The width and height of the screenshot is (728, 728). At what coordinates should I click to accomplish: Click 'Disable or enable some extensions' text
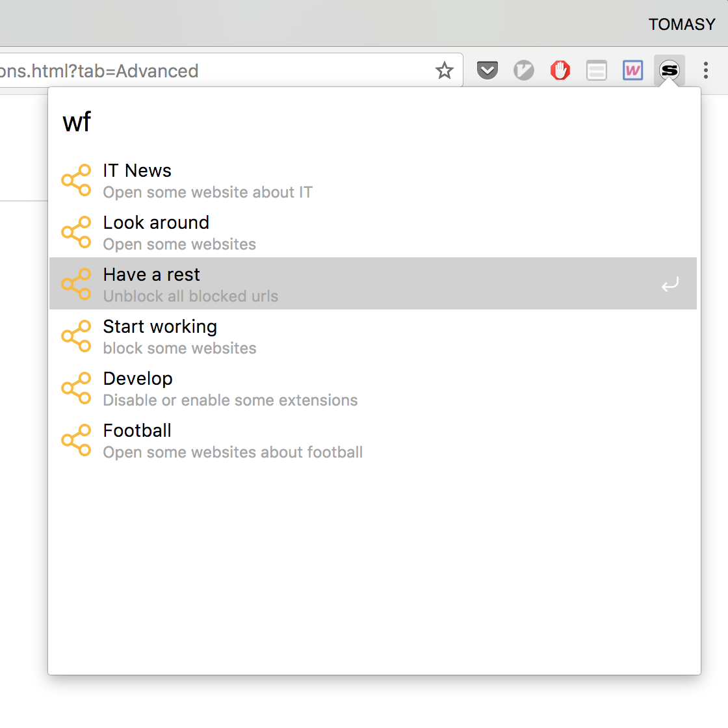230,400
